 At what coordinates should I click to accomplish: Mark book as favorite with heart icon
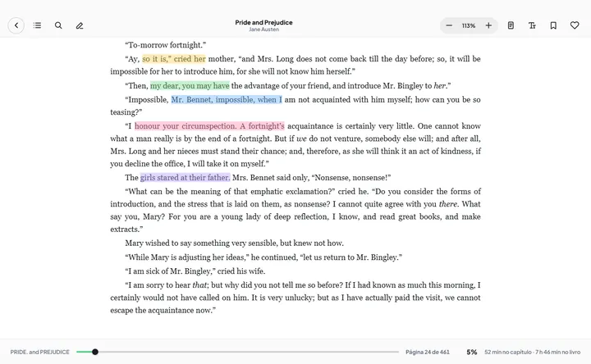coord(575,25)
